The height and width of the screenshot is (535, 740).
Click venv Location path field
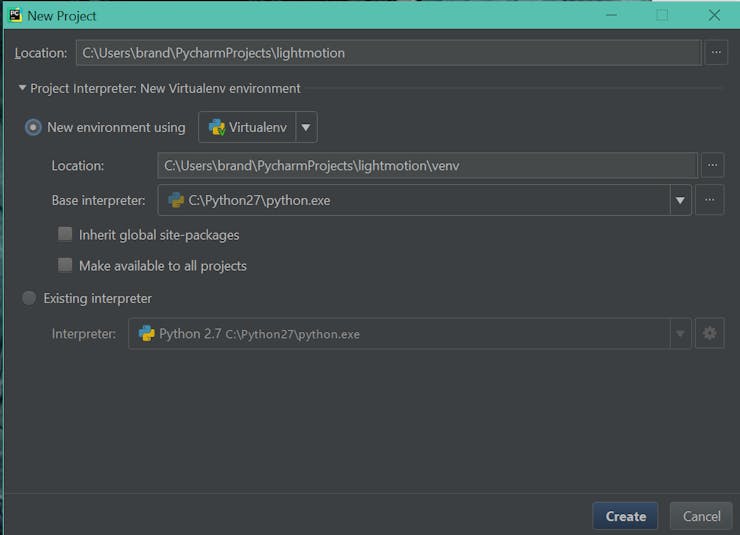click(x=428, y=166)
